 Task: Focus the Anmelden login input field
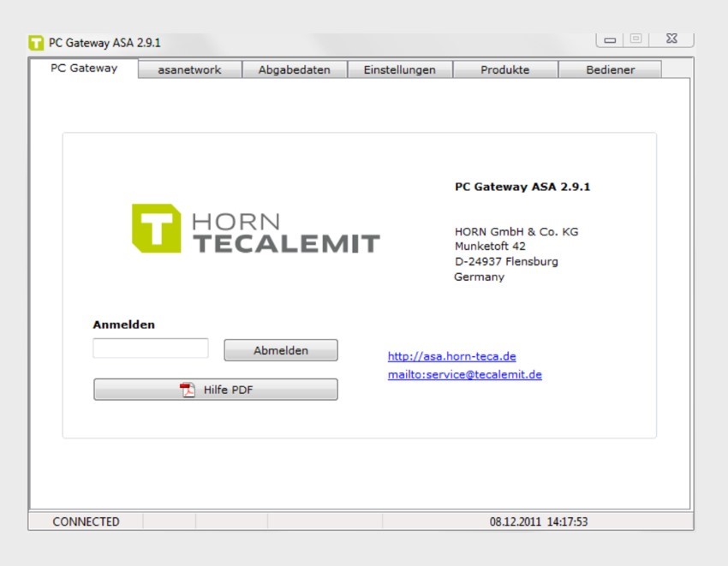pyautogui.click(x=151, y=349)
